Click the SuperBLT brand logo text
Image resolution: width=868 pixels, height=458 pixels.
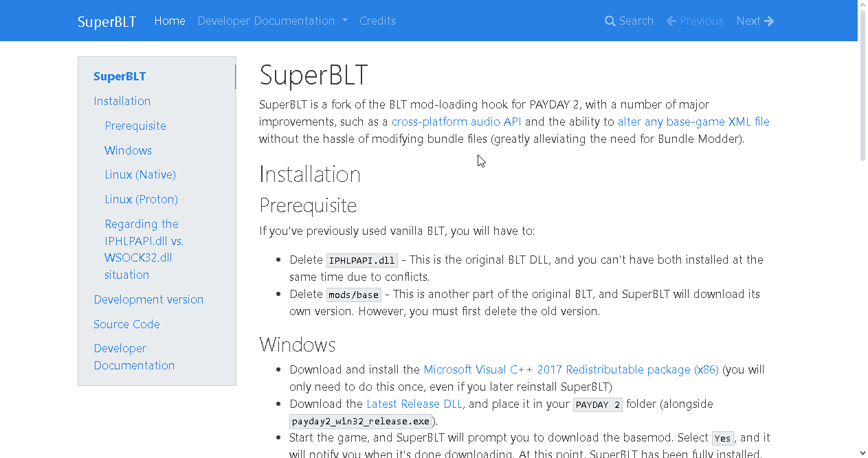(x=107, y=21)
